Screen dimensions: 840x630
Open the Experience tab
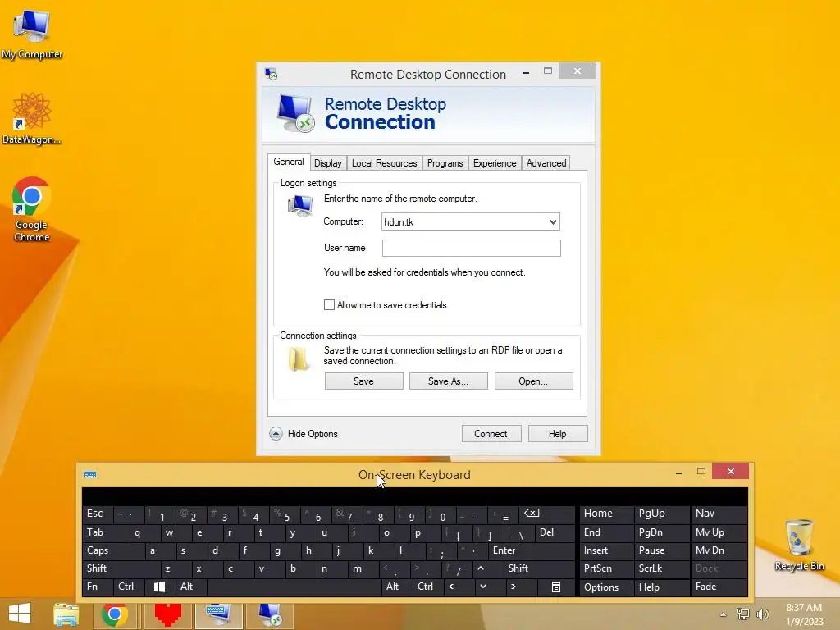tap(495, 163)
